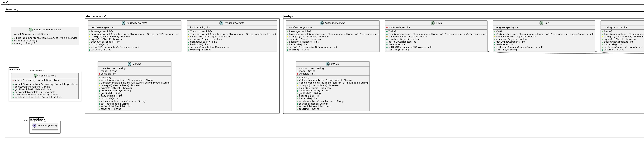The image size is (644, 142).
Task: Click 'main(args : String[])' method
Action: [x=25, y=41]
